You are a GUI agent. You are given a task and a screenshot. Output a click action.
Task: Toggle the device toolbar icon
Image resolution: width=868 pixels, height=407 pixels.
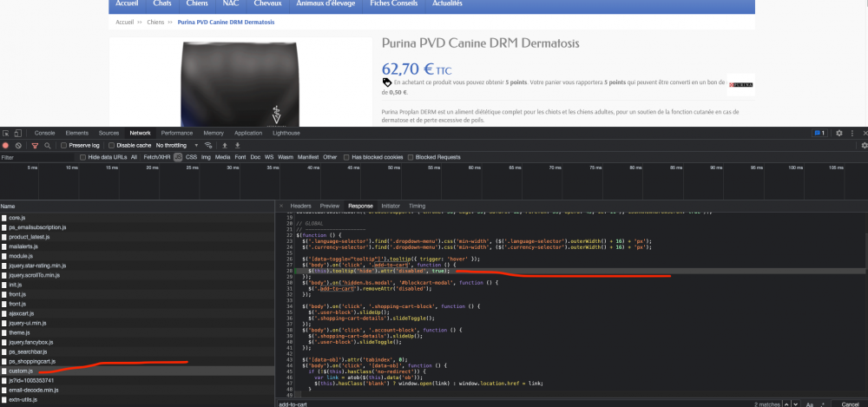click(x=17, y=133)
